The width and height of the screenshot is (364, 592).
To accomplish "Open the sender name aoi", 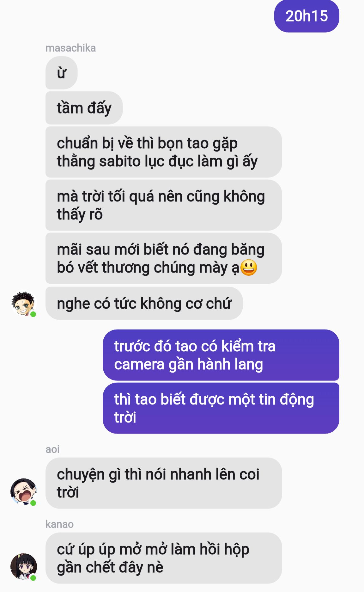I will click(x=52, y=449).
